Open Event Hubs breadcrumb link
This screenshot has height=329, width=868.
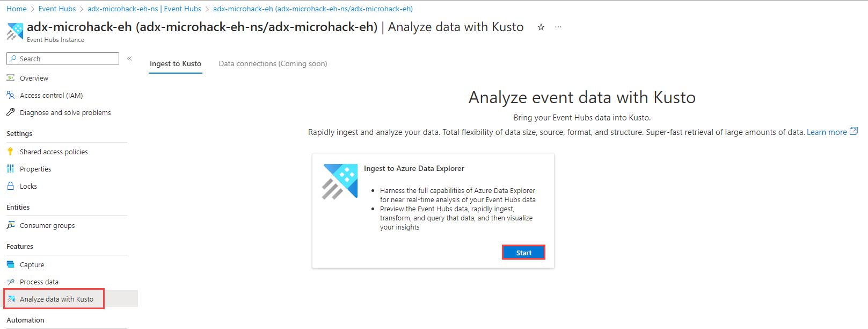coord(57,9)
